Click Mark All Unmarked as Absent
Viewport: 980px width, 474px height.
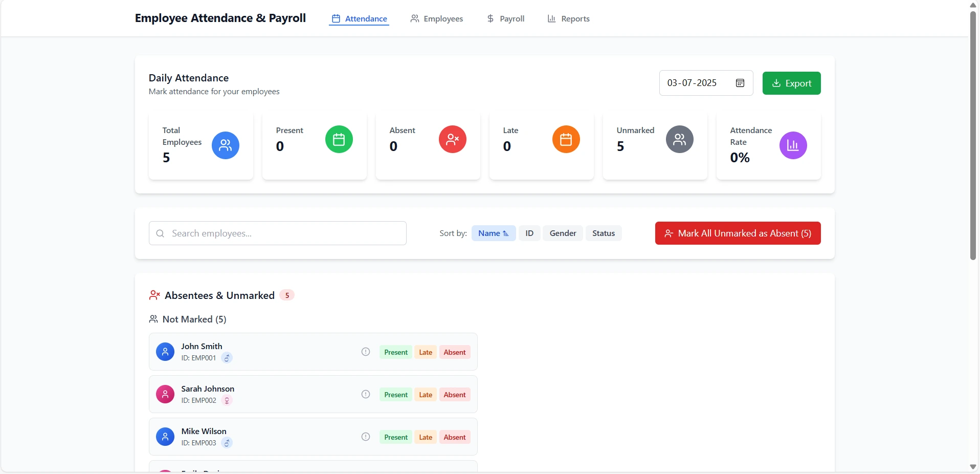click(738, 233)
